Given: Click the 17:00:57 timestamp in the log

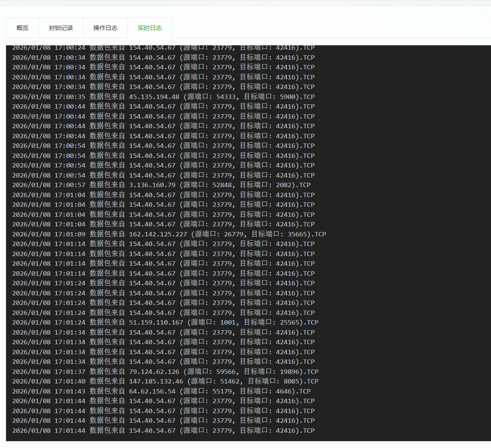Looking at the screenshot, I should pos(70,185).
